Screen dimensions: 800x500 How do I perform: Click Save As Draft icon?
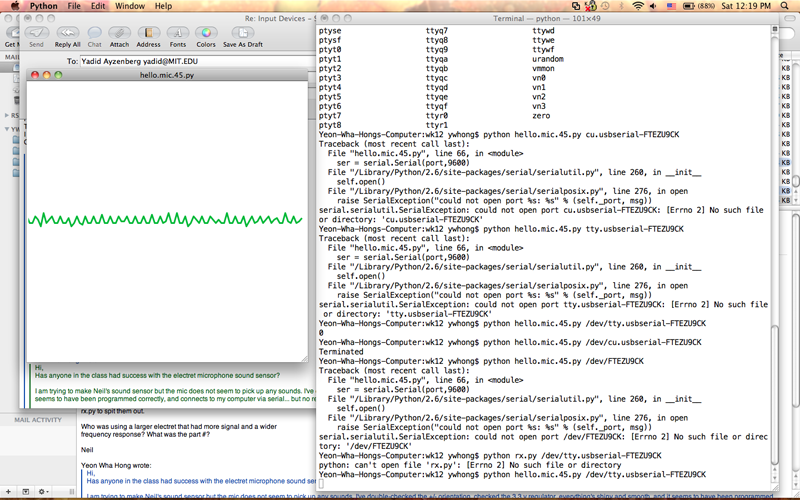click(243, 33)
